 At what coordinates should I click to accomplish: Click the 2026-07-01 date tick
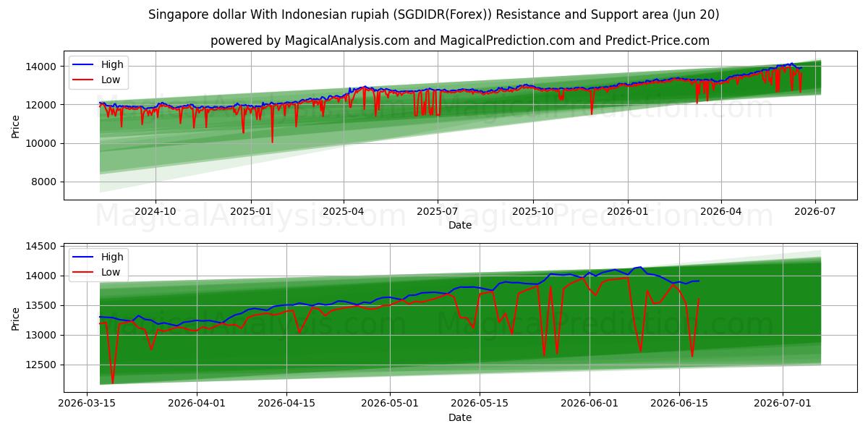click(782, 403)
